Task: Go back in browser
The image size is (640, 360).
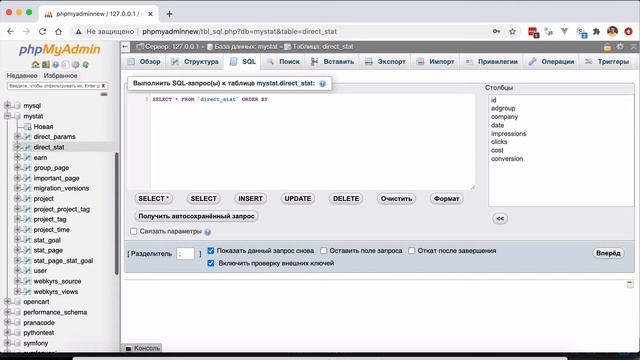Action: (x=11, y=31)
